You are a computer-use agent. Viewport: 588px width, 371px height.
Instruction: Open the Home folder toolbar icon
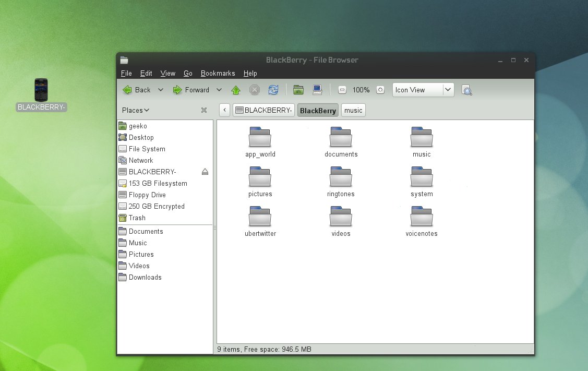(x=298, y=90)
